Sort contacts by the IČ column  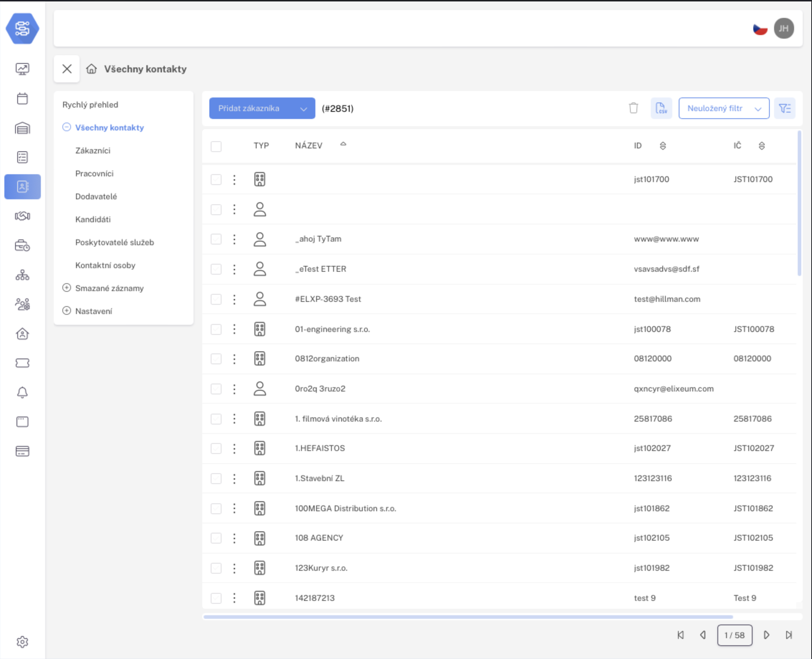click(x=762, y=146)
